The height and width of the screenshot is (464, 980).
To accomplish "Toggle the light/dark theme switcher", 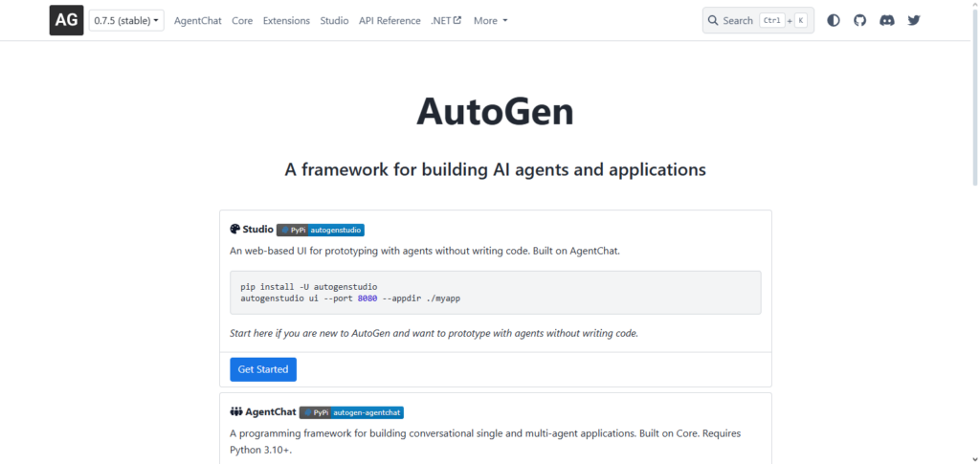I will (834, 21).
